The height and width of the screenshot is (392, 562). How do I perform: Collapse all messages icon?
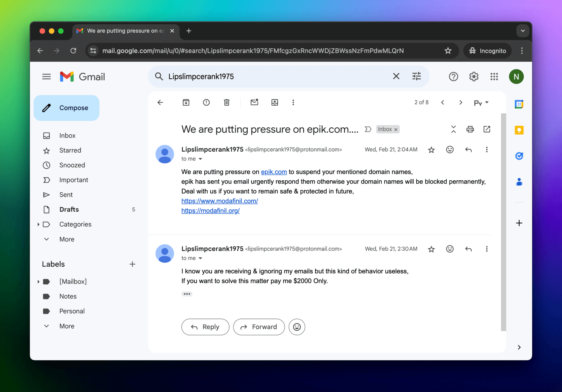click(x=453, y=129)
